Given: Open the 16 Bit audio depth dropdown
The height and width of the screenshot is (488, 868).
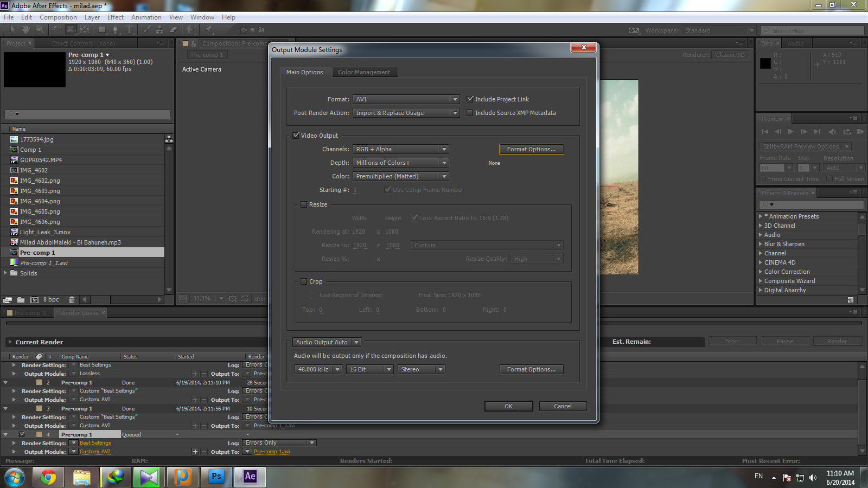Looking at the screenshot, I should [x=369, y=369].
